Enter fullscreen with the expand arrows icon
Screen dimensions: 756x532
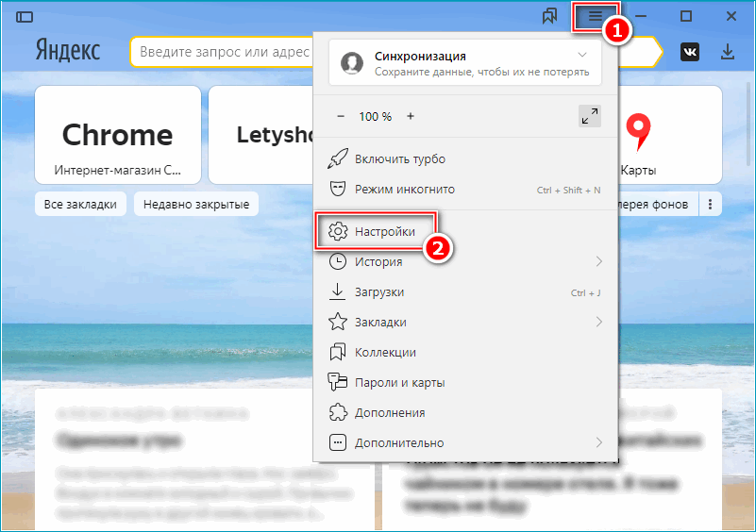pyautogui.click(x=590, y=116)
